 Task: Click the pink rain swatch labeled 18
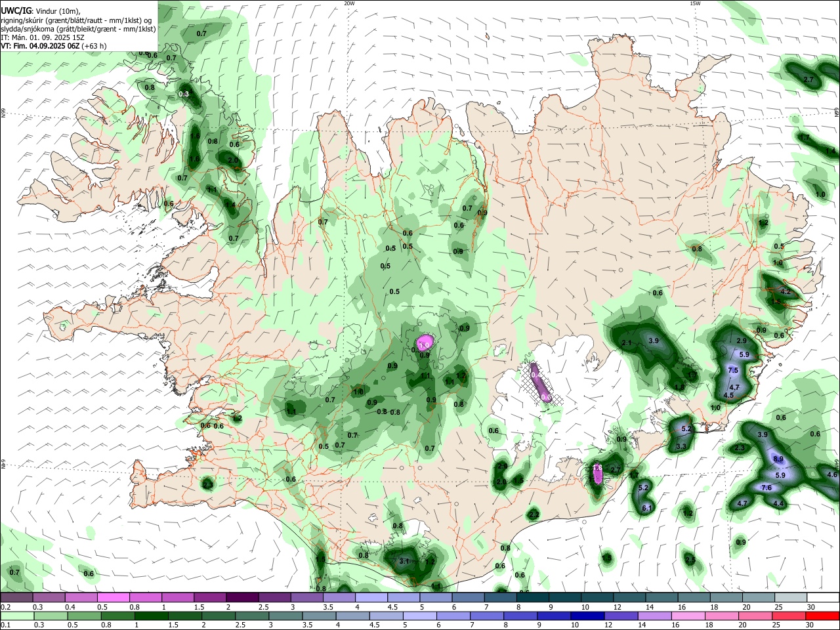tap(721, 616)
